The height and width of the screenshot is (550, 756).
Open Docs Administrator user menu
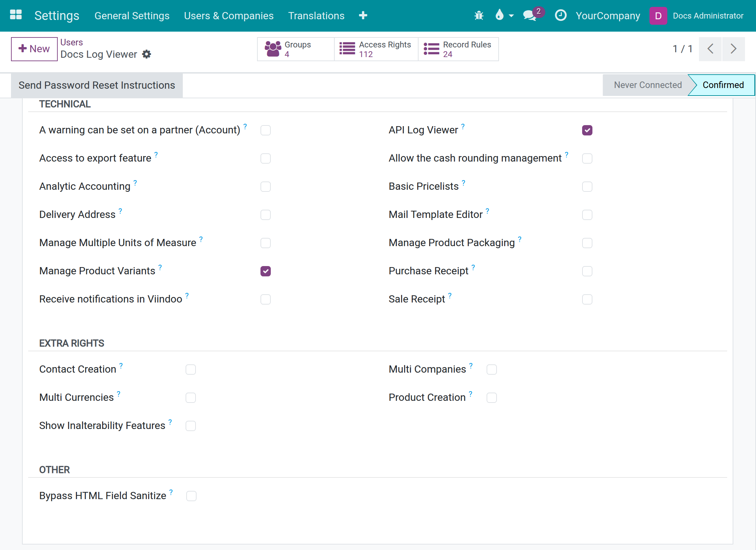(x=708, y=16)
